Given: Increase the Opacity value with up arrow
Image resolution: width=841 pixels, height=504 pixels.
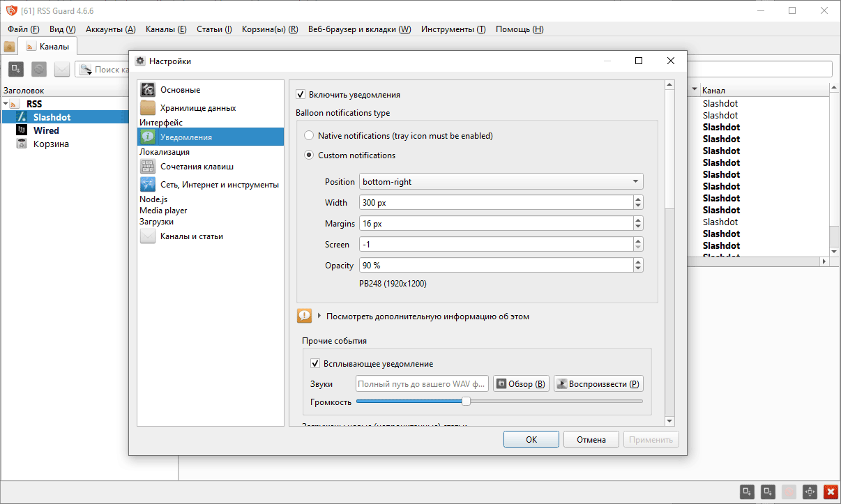Looking at the screenshot, I should coord(638,262).
